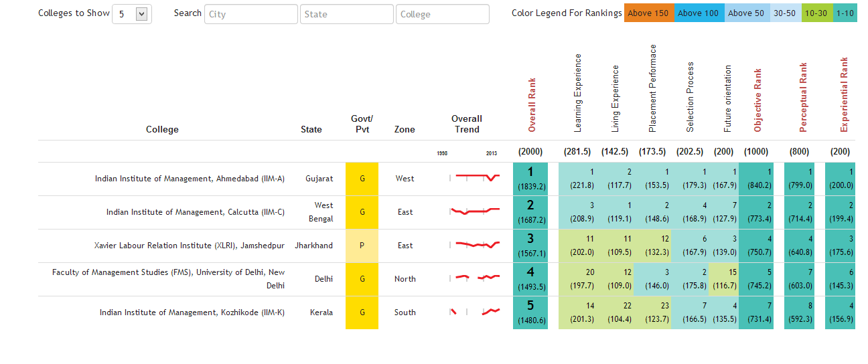Click overall rank 1 cell (1839.2)

530,179
